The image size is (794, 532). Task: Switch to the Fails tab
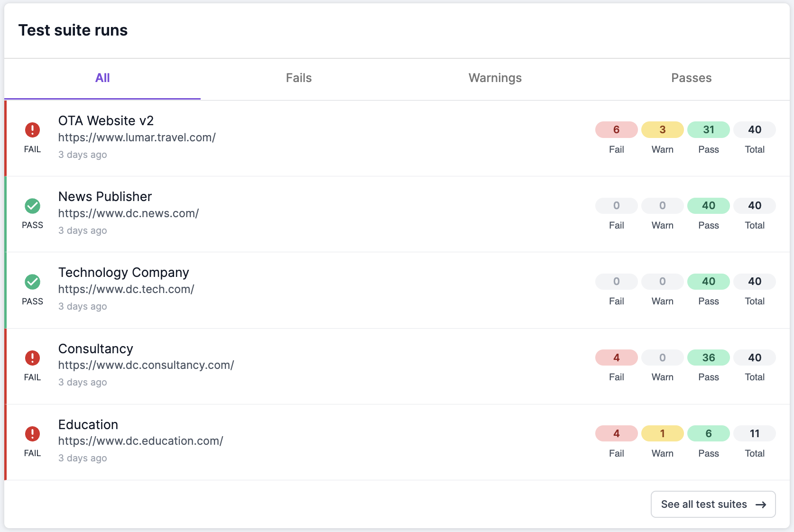pyautogui.click(x=299, y=78)
